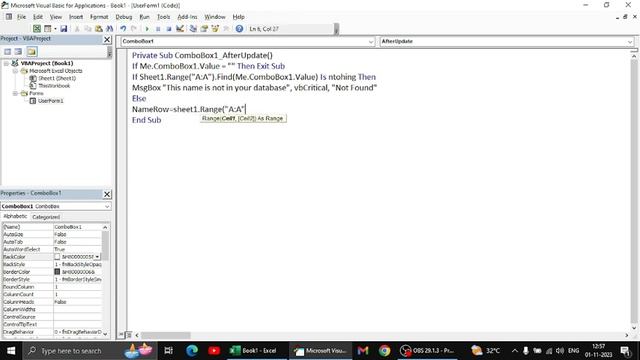Click the View Microsoft Excel toolbar icon

37,29
